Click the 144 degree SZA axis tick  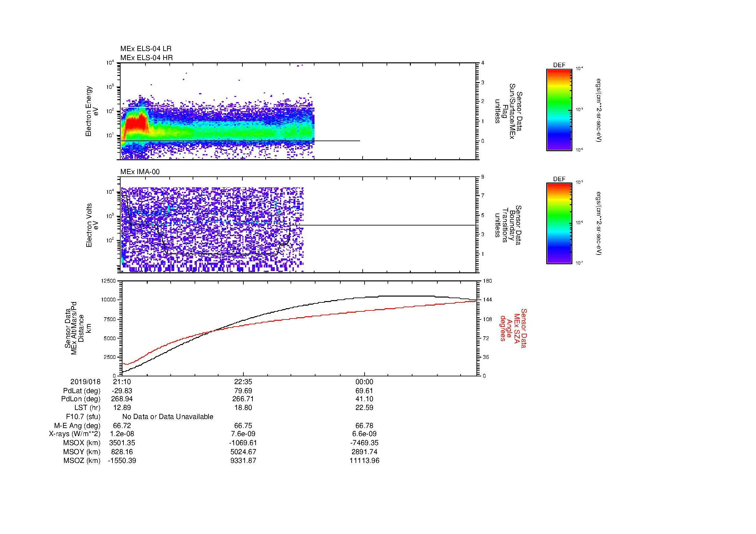487,300
